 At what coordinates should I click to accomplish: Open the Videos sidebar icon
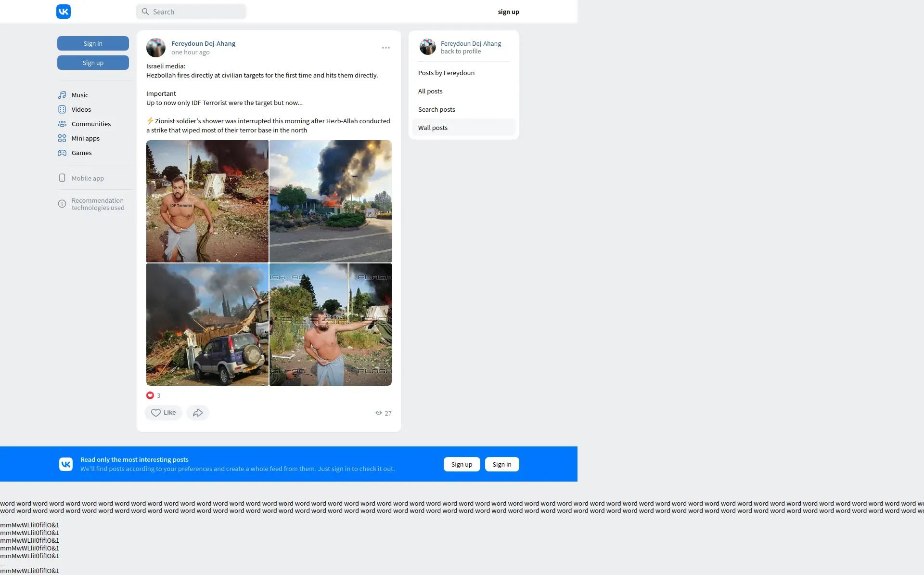pyautogui.click(x=62, y=109)
